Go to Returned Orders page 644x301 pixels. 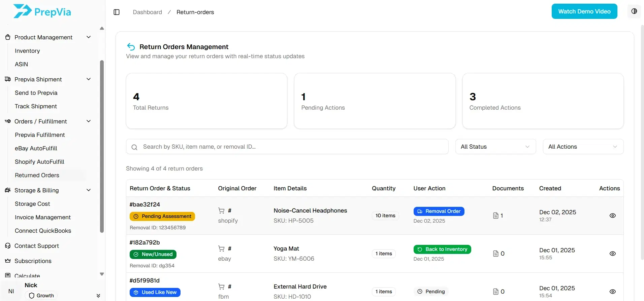[37, 175]
